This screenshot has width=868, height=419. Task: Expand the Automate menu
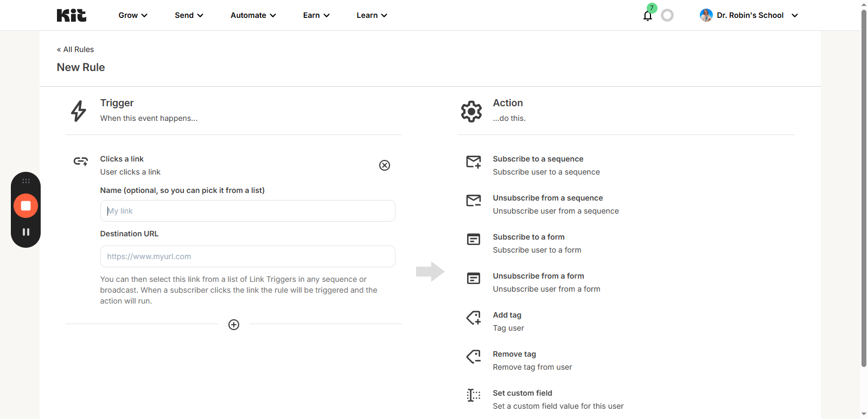click(x=253, y=15)
